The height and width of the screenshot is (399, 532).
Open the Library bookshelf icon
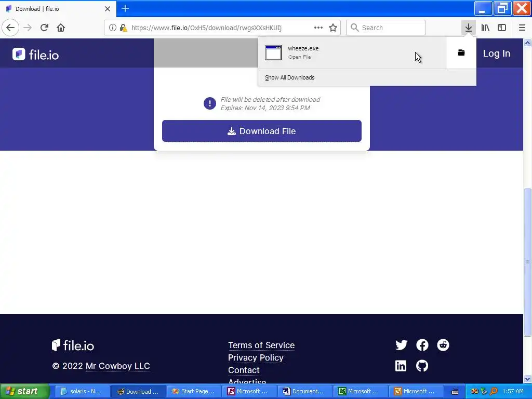[485, 28]
